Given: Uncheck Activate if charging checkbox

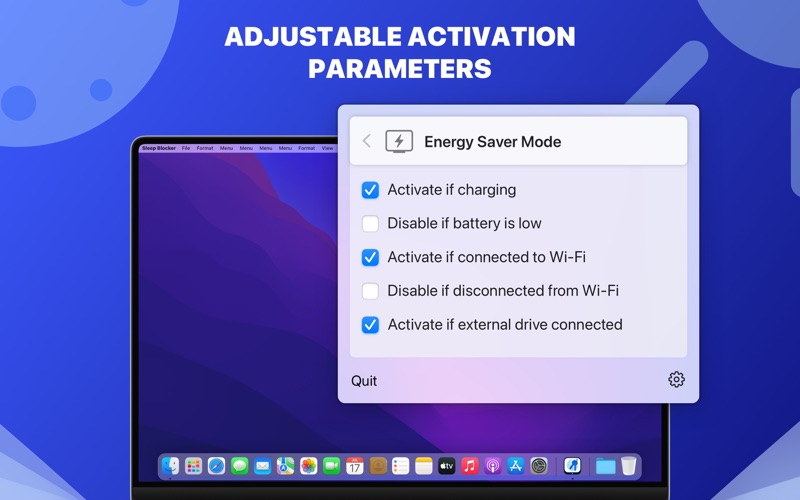Looking at the screenshot, I should tap(370, 190).
